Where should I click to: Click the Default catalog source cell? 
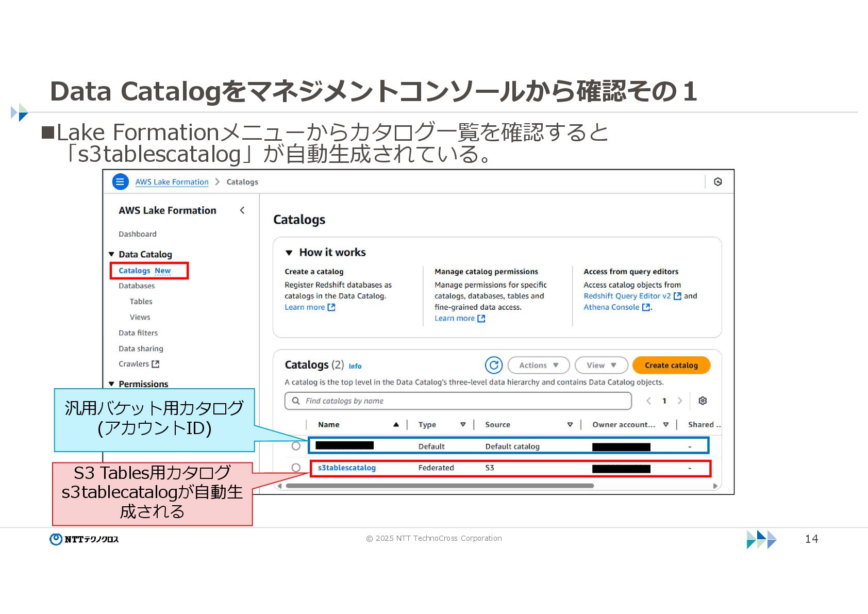tap(512, 446)
